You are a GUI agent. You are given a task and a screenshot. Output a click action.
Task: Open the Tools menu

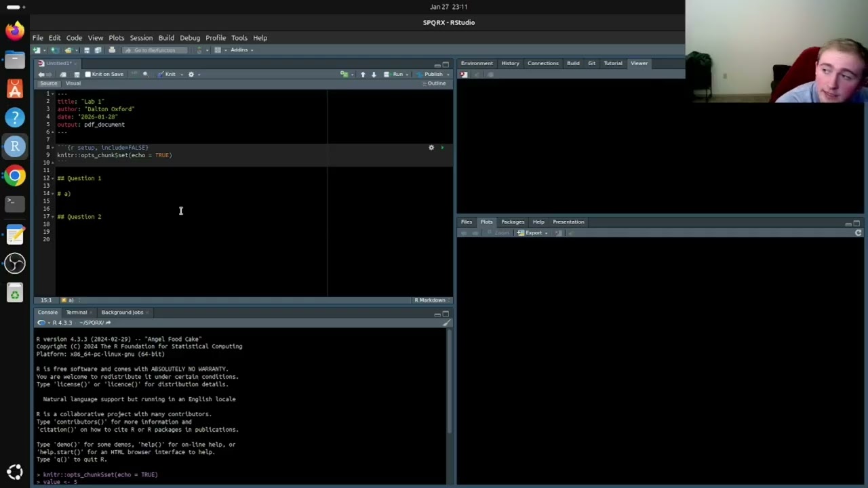239,38
